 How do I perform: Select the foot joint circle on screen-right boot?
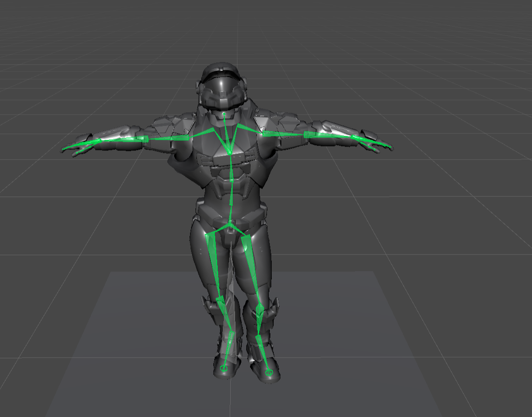click(x=269, y=372)
